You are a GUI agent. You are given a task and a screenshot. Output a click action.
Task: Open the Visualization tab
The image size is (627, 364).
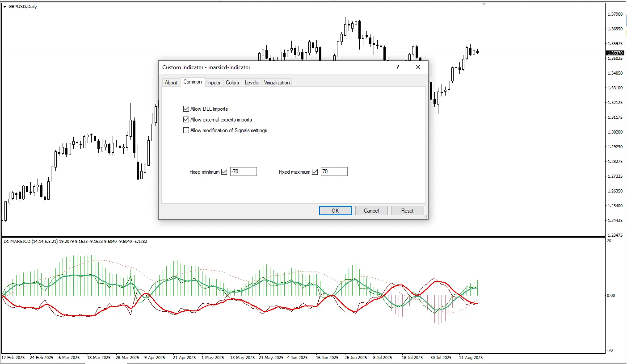pyautogui.click(x=277, y=83)
